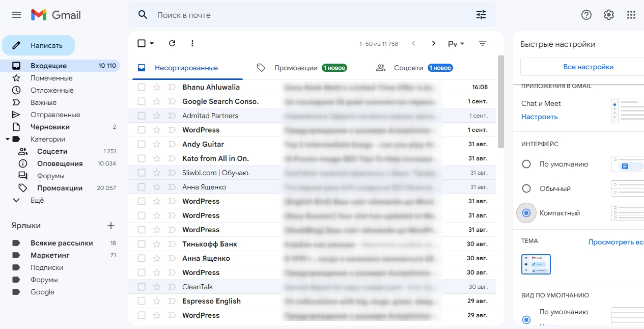The image size is (644, 329).
Task: Open the Оповещения category
Action: coord(60,163)
